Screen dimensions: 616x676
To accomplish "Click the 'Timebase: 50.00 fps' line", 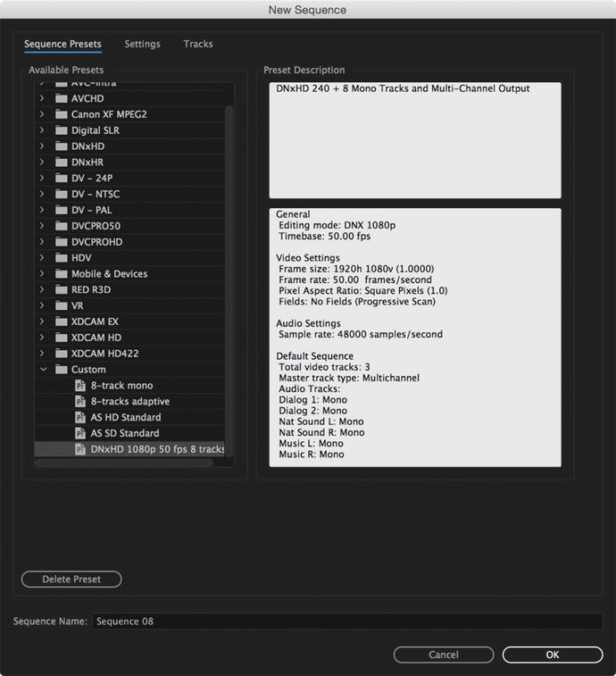I will click(x=325, y=237).
